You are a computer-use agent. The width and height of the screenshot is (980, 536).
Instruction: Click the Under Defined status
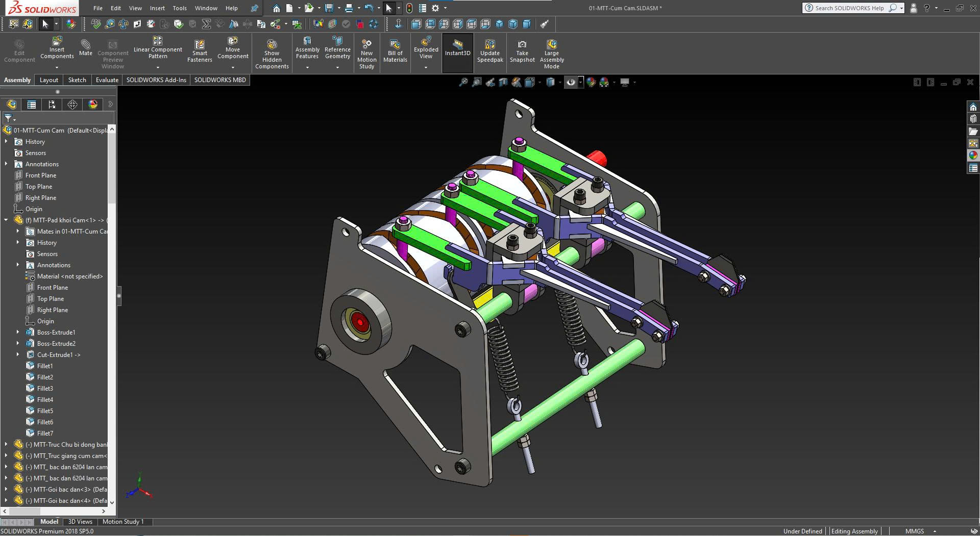(803, 531)
